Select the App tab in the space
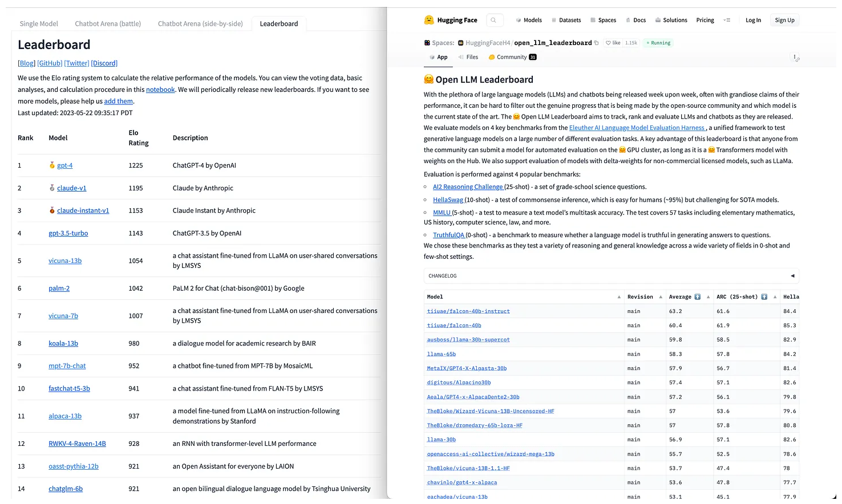 point(438,57)
